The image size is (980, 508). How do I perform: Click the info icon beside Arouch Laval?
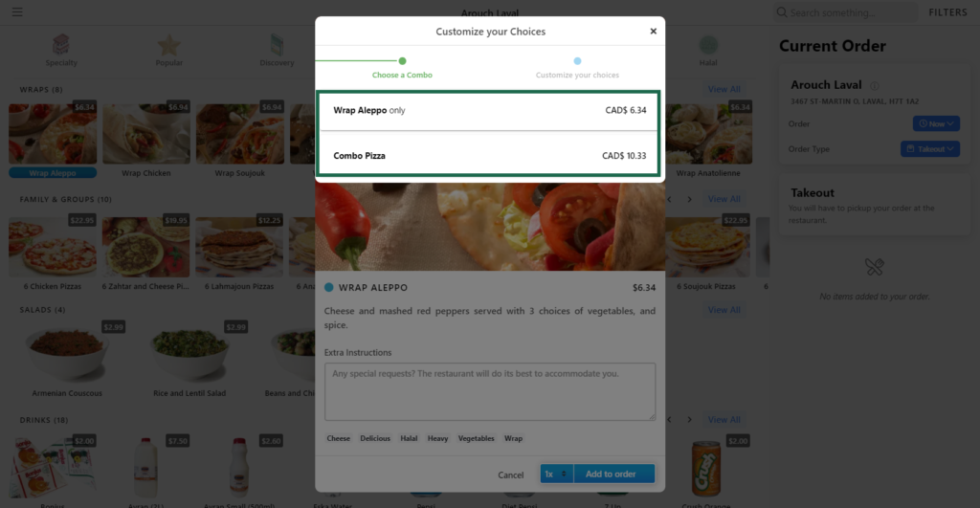point(875,86)
